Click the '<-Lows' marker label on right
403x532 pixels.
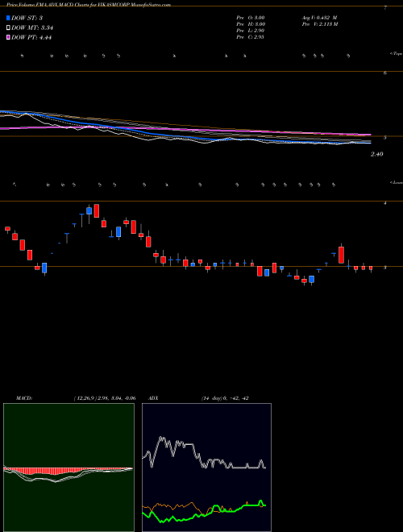396,182
